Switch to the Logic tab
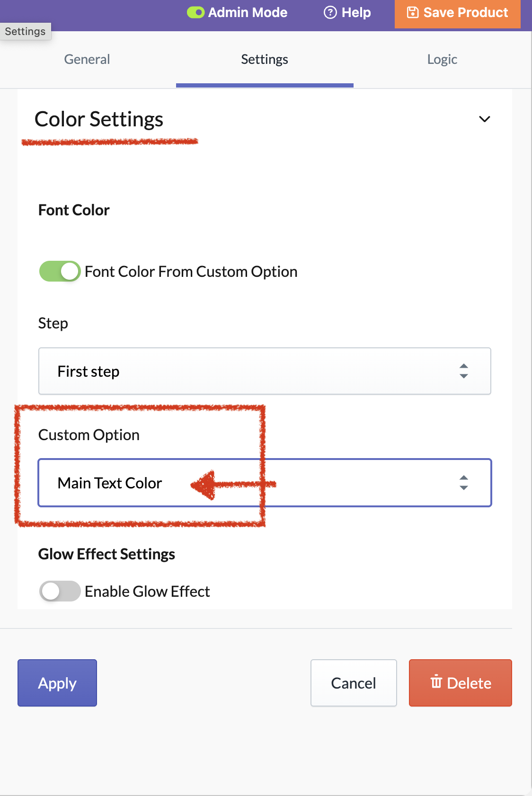 [442, 60]
